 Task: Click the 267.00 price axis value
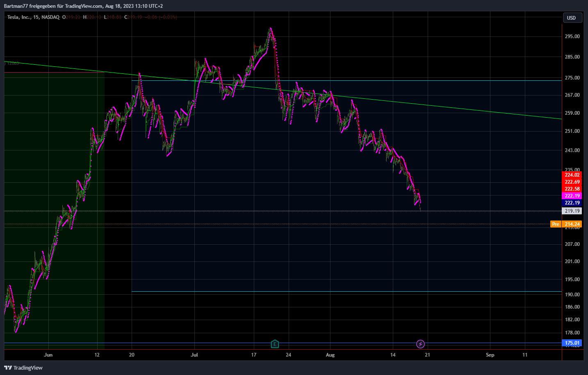click(x=572, y=95)
